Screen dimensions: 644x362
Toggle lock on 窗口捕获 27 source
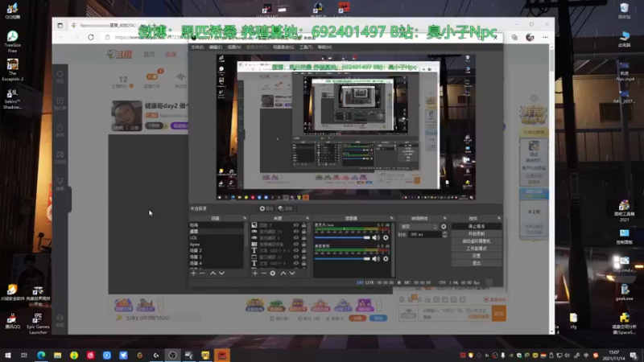pos(304,257)
